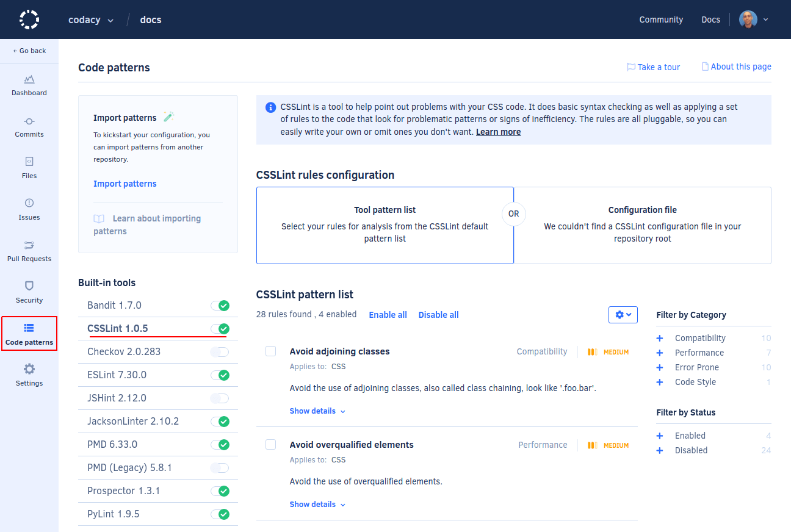Open the Settings gear icon in sidebar
Image resolution: width=791 pixels, height=532 pixels.
tap(29, 369)
